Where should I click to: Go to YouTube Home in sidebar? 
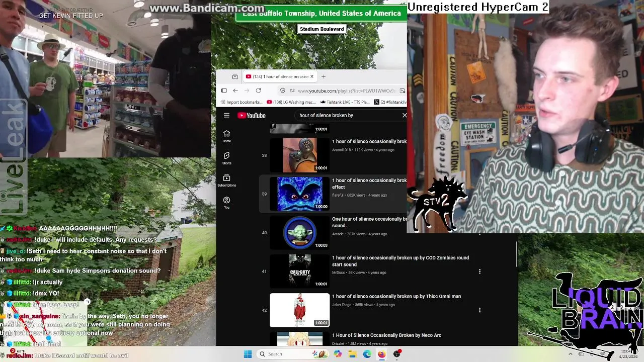(x=227, y=136)
